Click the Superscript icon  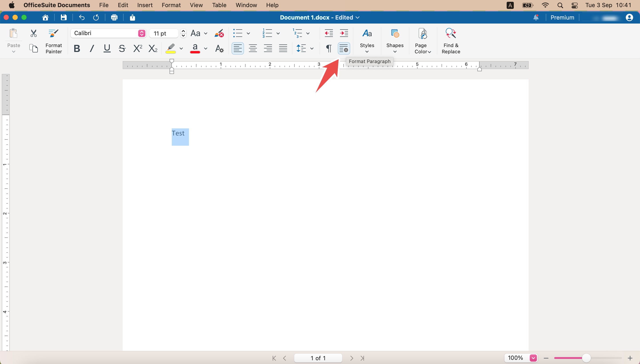click(x=138, y=48)
